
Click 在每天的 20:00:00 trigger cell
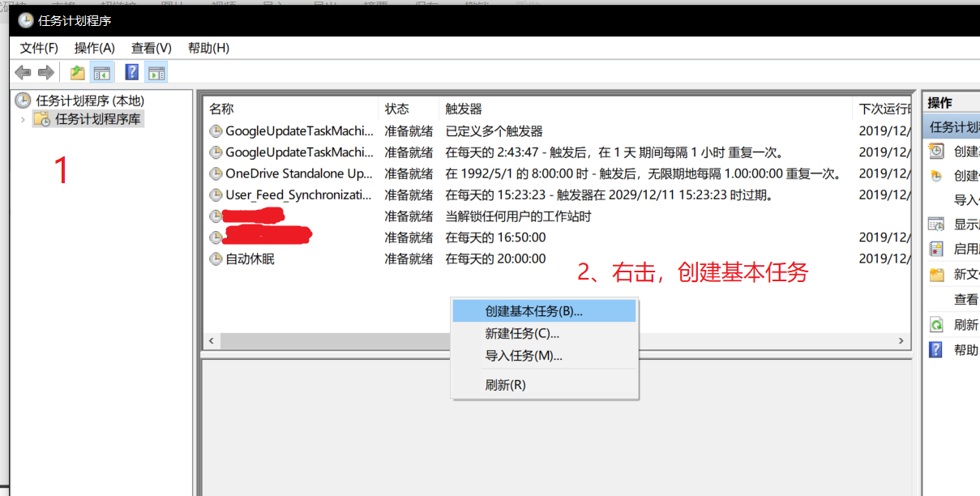pos(495,259)
